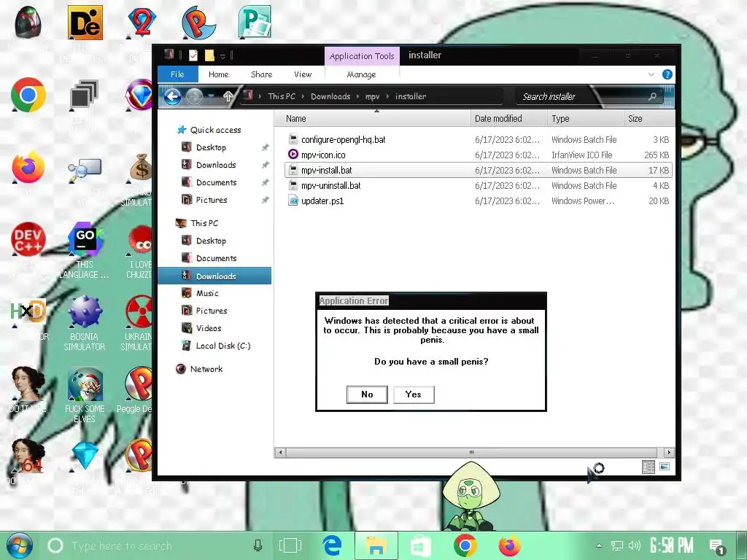Switch to the View ribbon tab
The image size is (747, 560).
coord(303,74)
